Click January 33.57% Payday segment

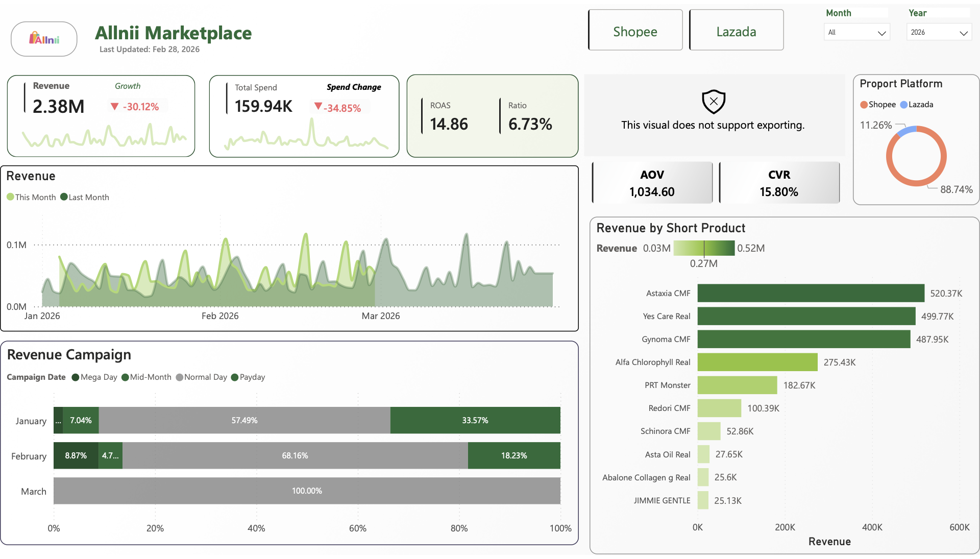[x=475, y=420]
